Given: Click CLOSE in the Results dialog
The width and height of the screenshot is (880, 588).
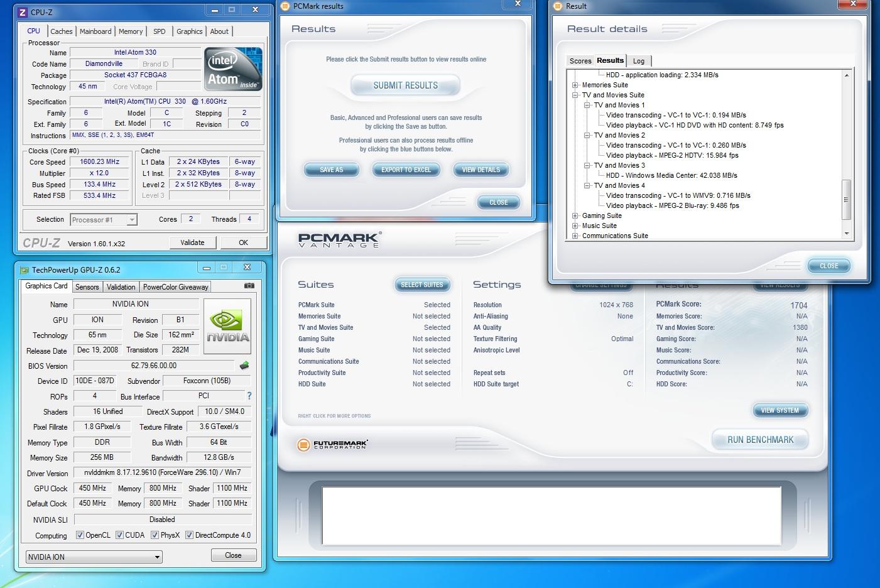Looking at the screenshot, I should tap(499, 202).
